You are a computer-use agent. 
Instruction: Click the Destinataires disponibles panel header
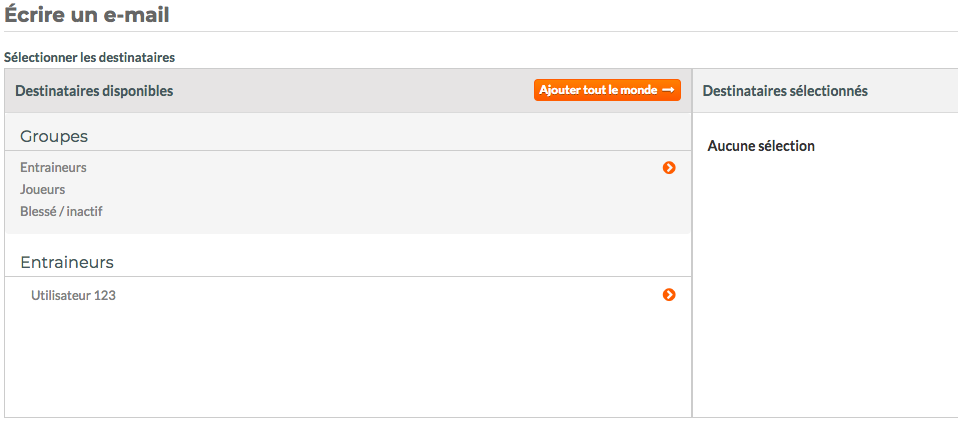tap(94, 91)
